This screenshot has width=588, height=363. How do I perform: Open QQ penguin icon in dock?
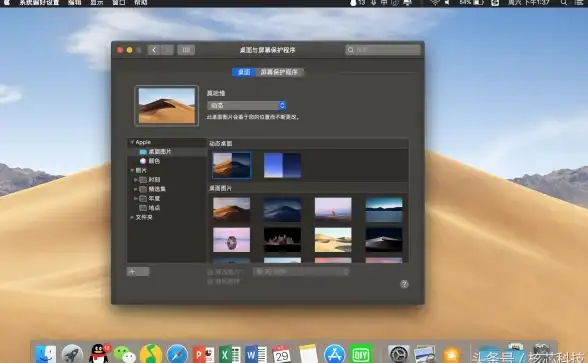pyautogui.click(x=99, y=354)
